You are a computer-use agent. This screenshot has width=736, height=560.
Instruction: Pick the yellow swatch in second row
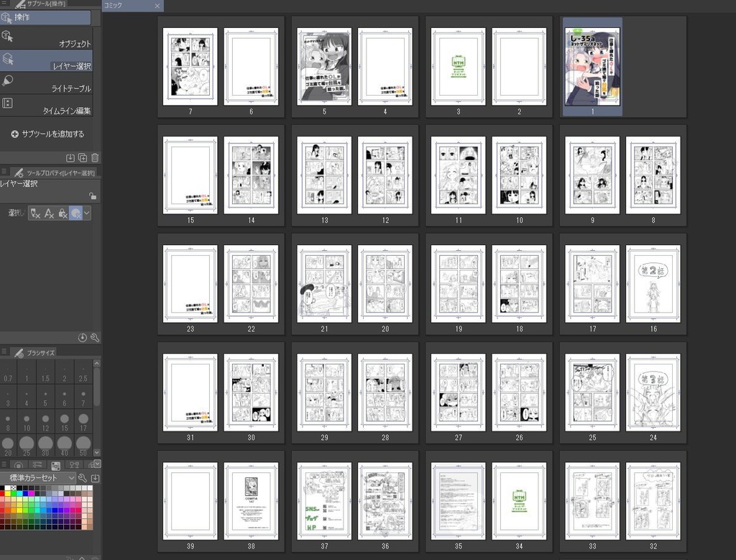click(x=8, y=493)
